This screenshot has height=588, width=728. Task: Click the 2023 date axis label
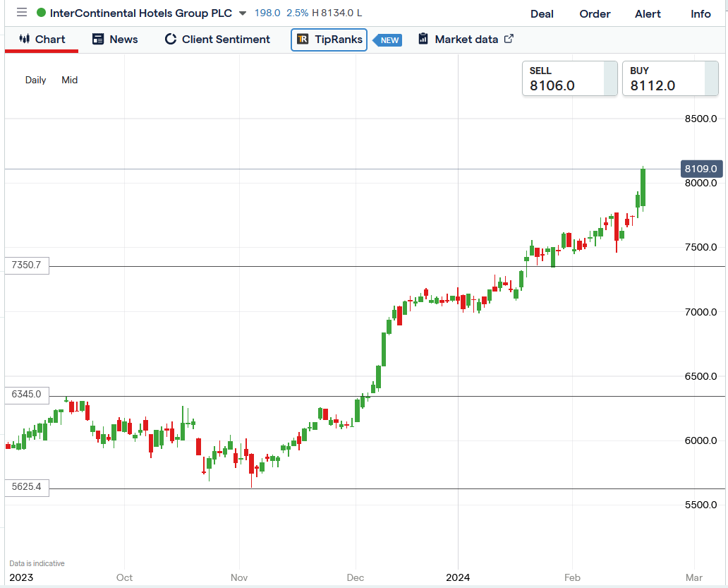[x=21, y=577]
